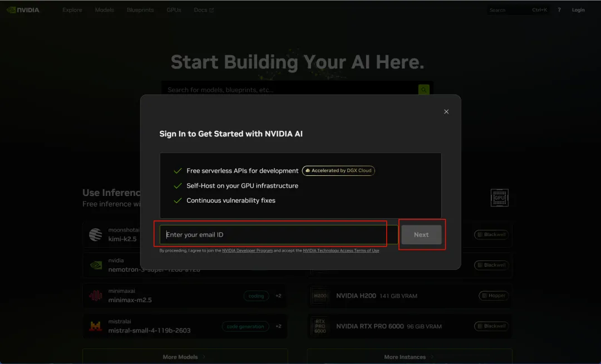Viewport: 601px width, 364px height.
Task: Click the code generation tag
Action: [x=245, y=327]
